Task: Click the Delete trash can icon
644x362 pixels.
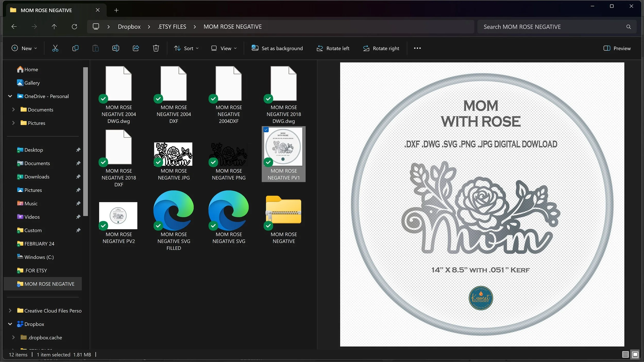Action: (x=156, y=48)
